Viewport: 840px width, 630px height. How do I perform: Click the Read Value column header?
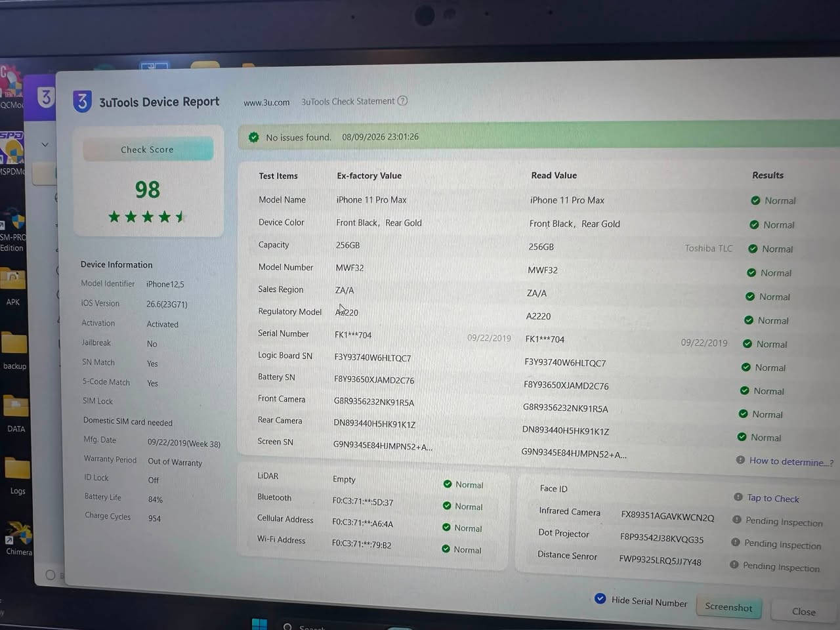[554, 175]
